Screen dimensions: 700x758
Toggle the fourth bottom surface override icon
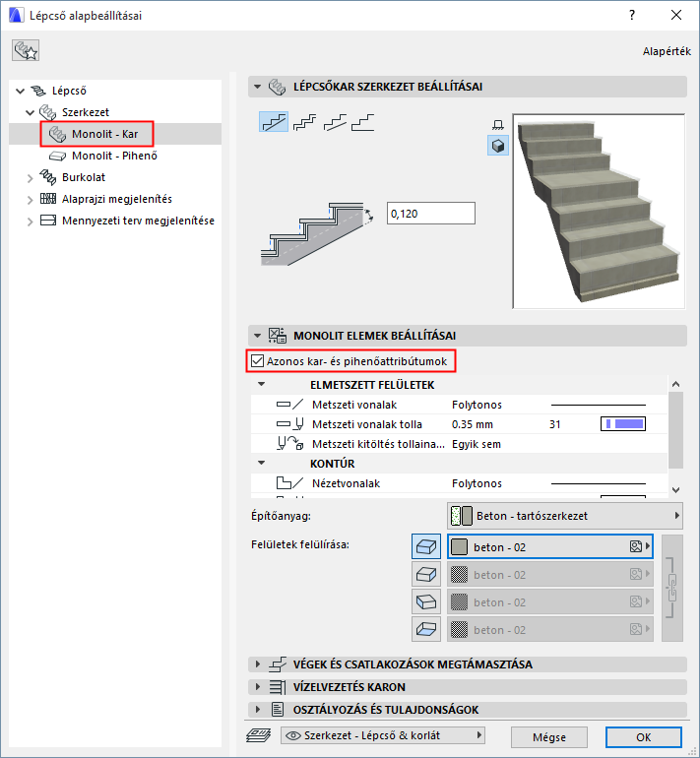click(426, 629)
